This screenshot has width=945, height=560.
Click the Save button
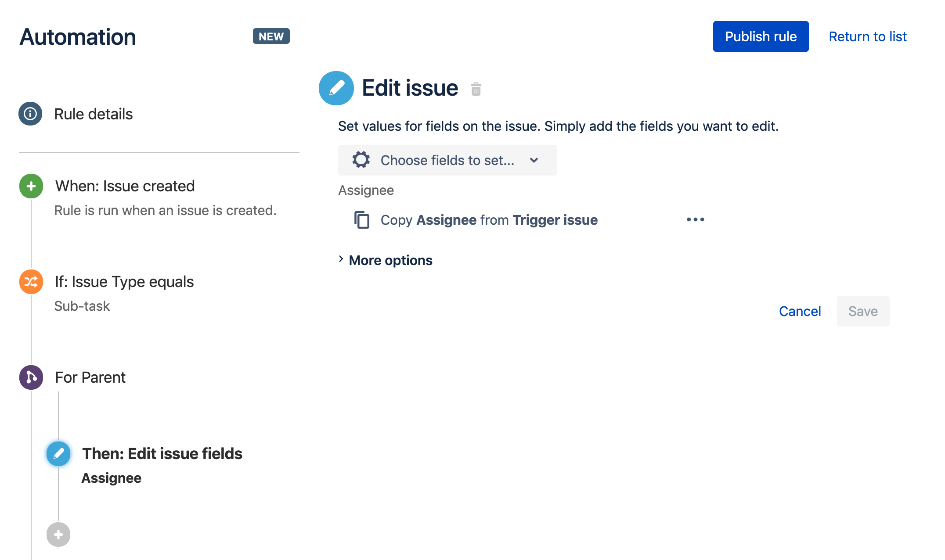(x=863, y=311)
